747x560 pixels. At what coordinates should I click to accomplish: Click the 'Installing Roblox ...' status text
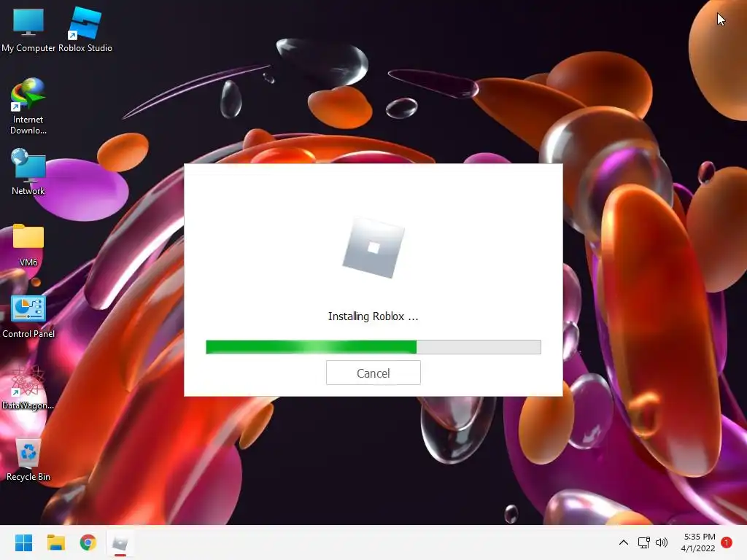[373, 316]
